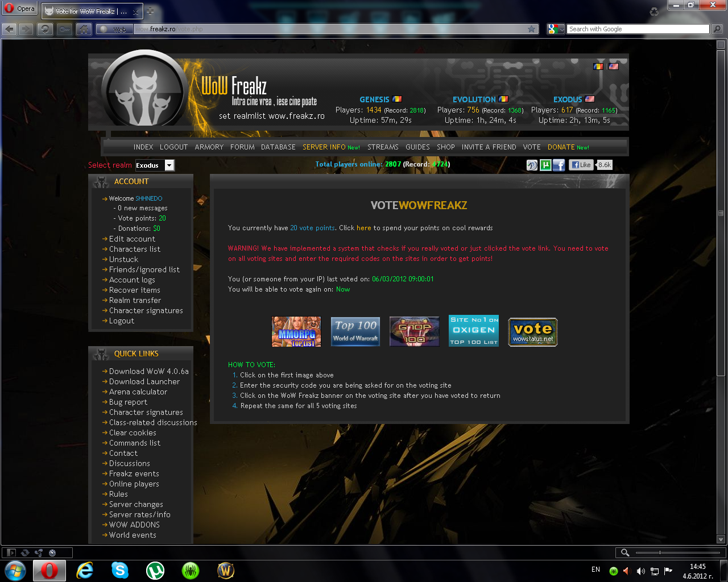728x582 pixels.
Task: Open WOW ADDONS quick link
Action: (x=134, y=525)
